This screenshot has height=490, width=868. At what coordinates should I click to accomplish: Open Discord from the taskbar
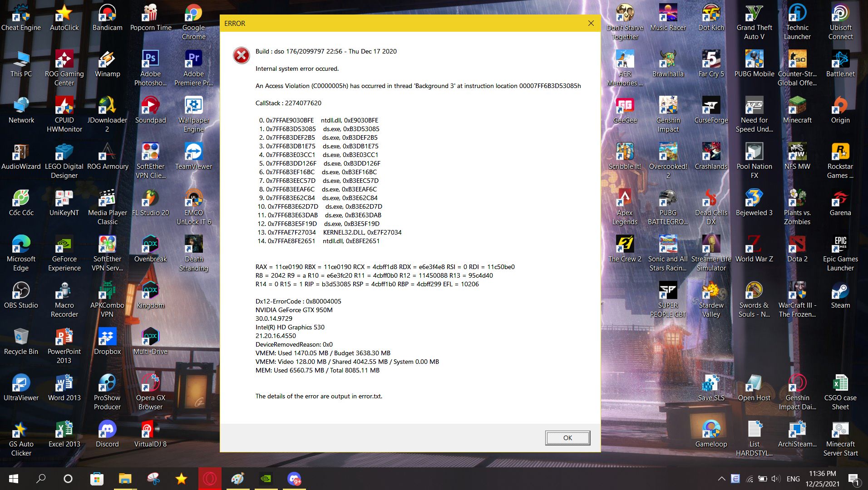pyautogui.click(x=295, y=479)
